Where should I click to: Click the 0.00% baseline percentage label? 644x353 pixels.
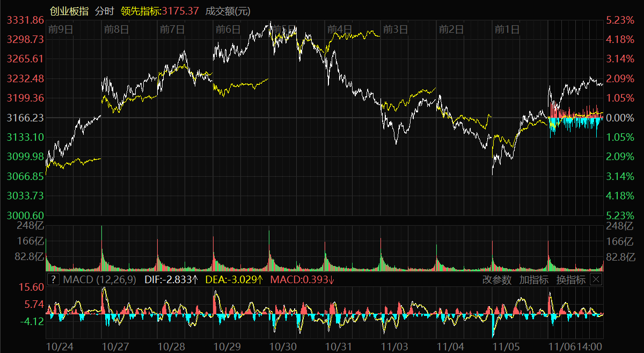620,117
